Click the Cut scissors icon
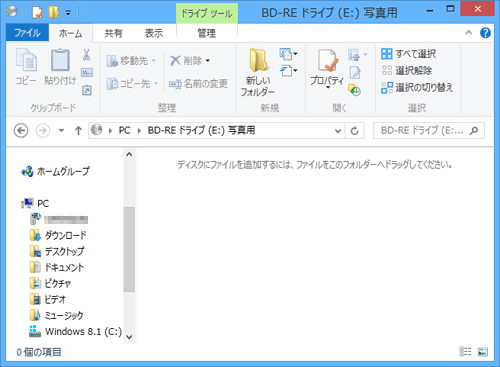This screenshot has height=367, width=500. click(86, 54)
